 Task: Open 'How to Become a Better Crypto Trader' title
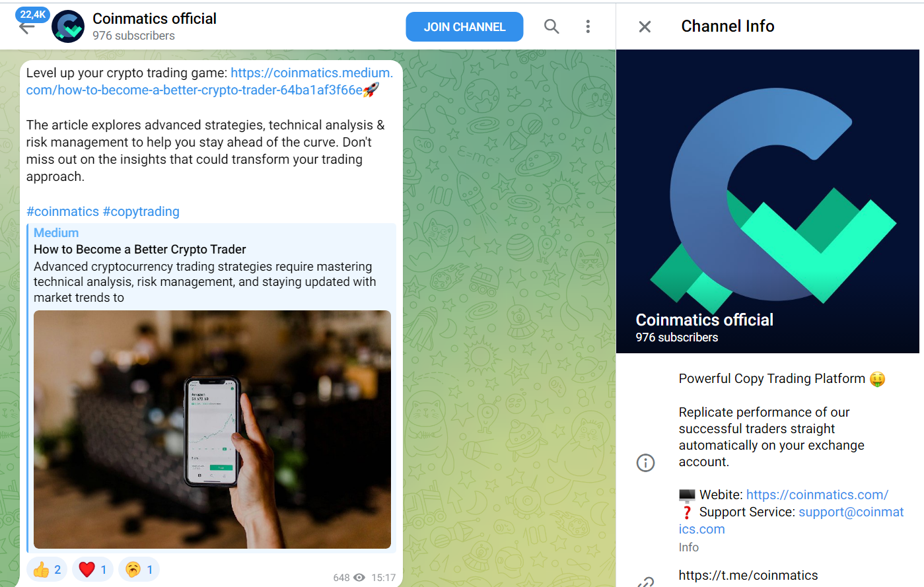click(140, 249)
